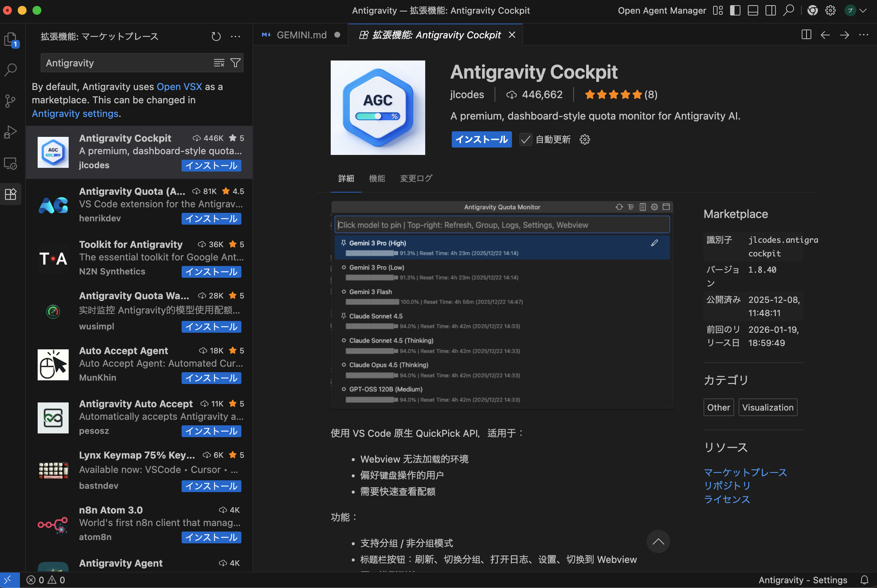Toggle the 自動更新 checkbox
The image size is (877, 588).
point(525,139)
